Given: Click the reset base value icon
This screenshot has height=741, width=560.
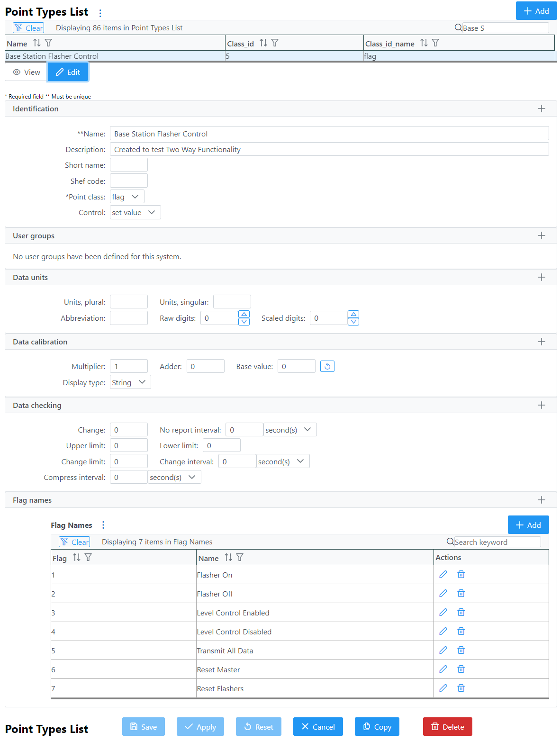Looking at the screenshot, I should click(327, 366).
